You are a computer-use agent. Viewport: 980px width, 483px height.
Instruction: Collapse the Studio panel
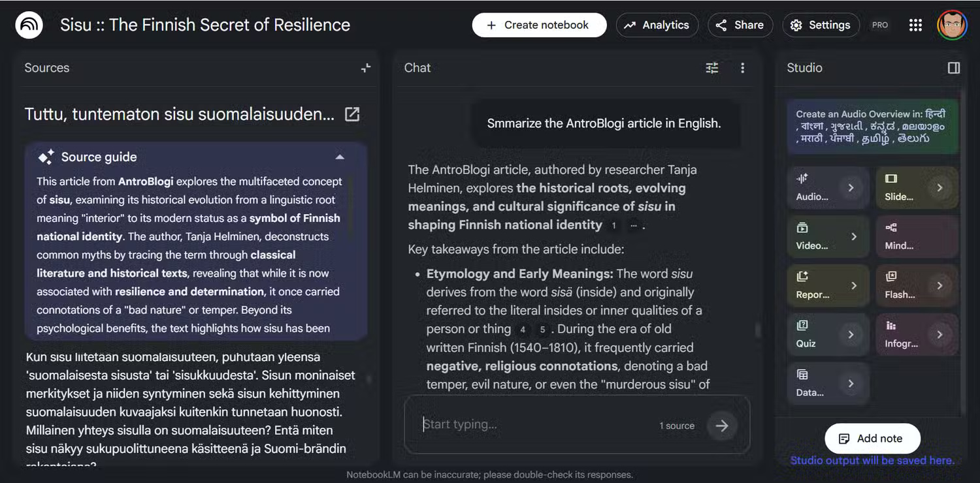click(954, 68)
